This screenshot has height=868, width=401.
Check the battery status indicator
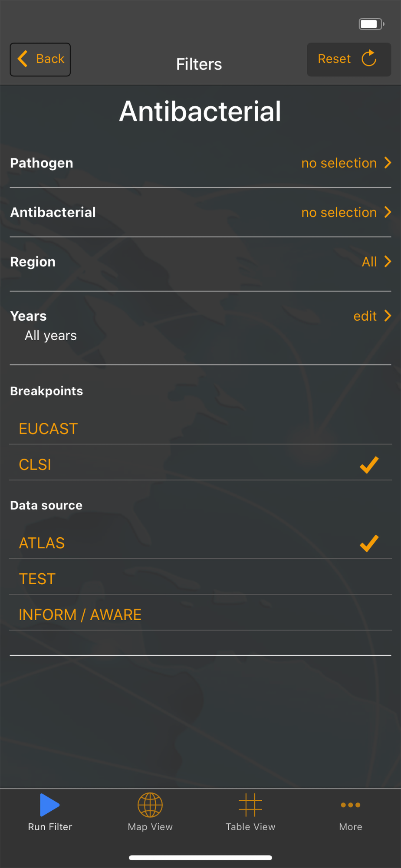click(371, 24)
